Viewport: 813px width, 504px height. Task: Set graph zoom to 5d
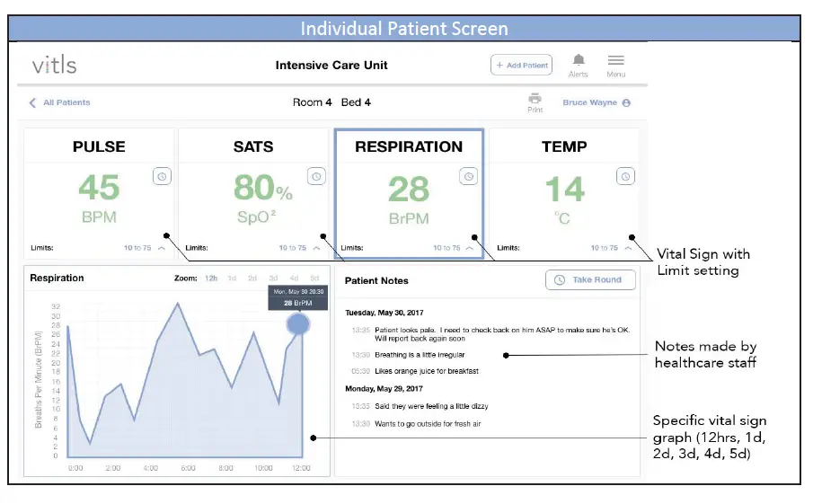(x=314, y=278)
